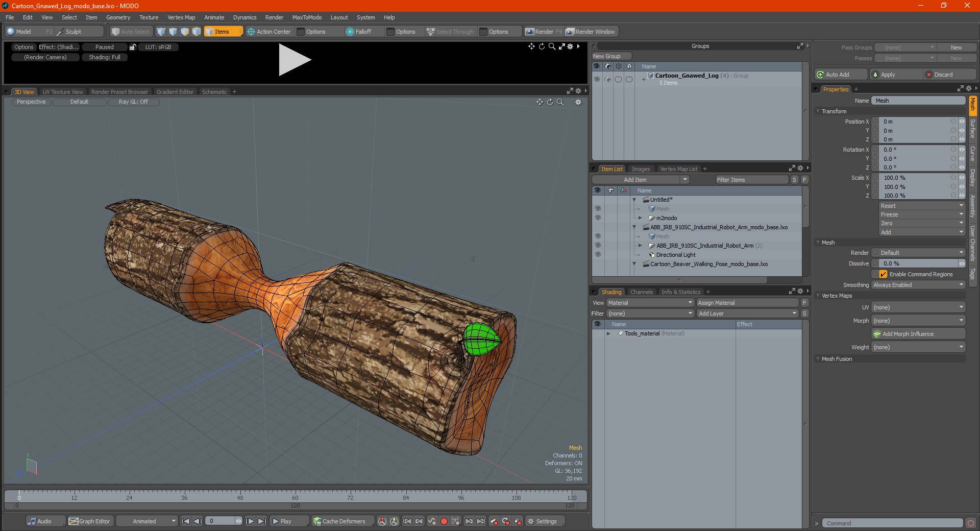
Task: Step to next frame
Action: coord(250,521)
